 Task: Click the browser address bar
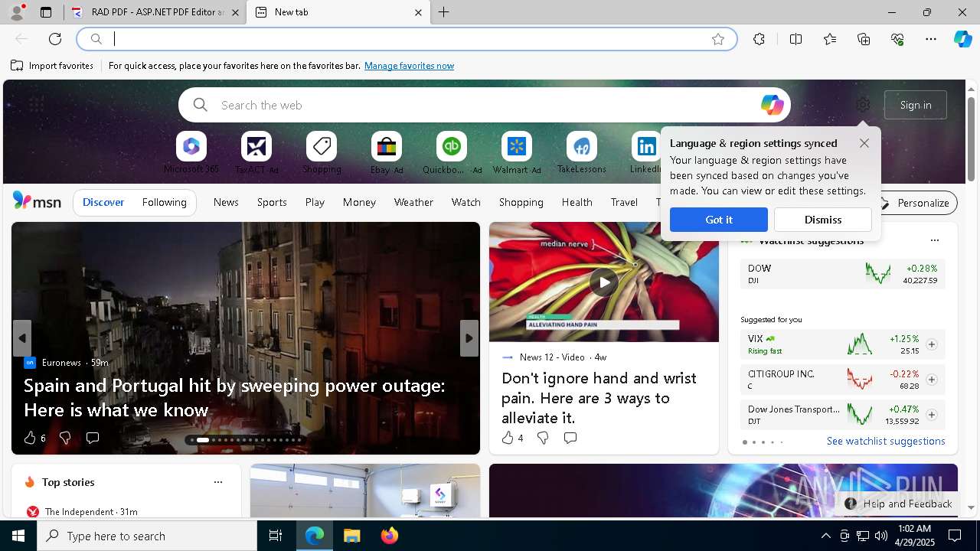point(407,39)
